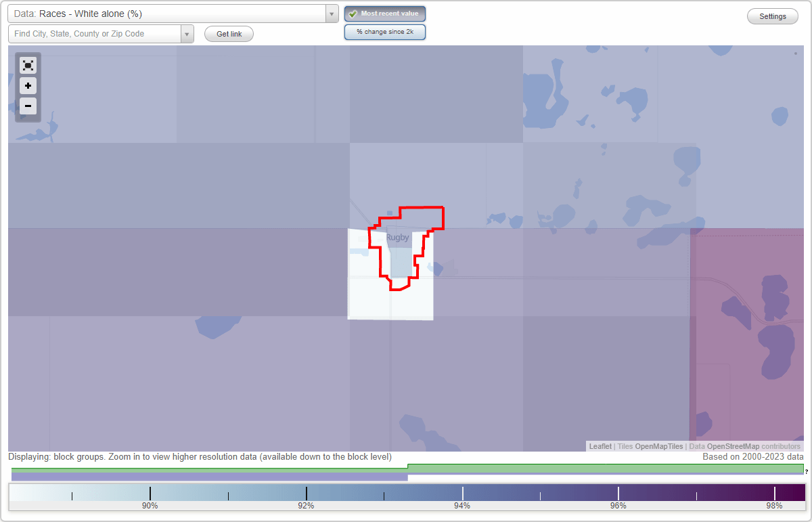Click the purple year-range slider bar
This screenshot has height=522, width=812.
coord(203,476)
